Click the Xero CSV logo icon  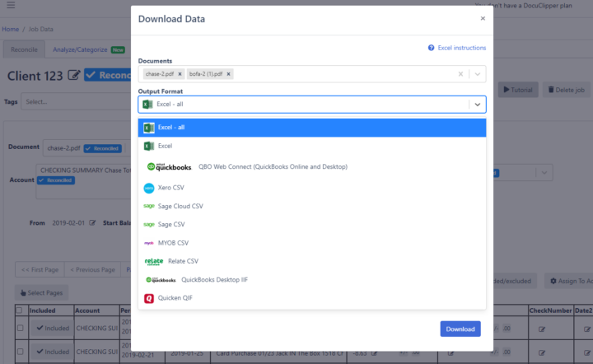[149, 188]
